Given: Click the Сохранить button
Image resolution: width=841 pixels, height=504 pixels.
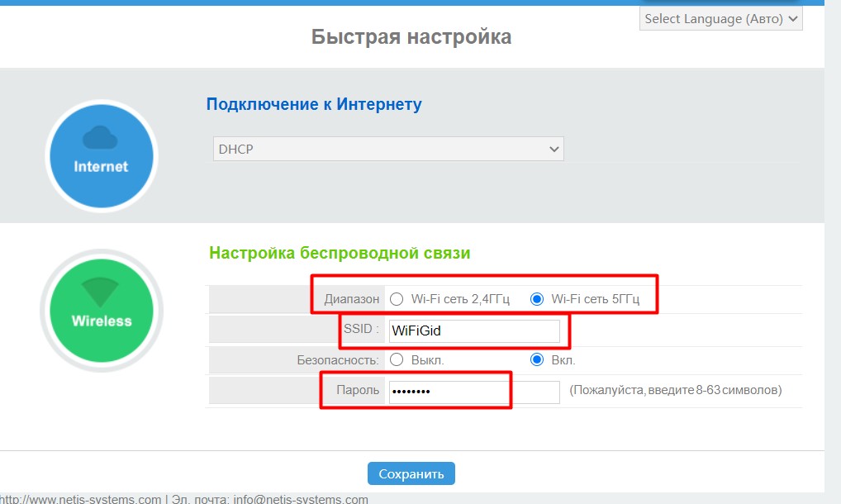Looking at the screenshot, I should tap(411, 473).
